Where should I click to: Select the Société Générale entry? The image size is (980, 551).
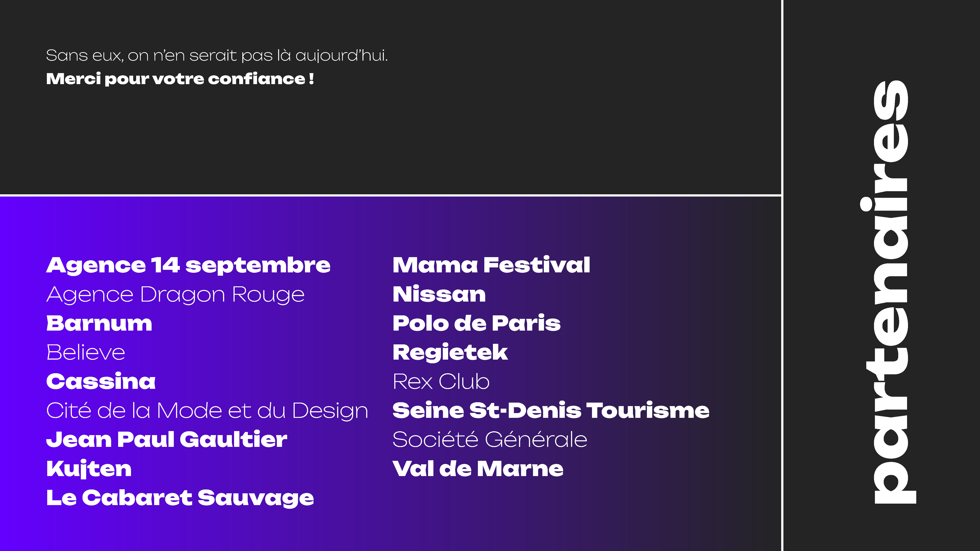click(490, 440)
